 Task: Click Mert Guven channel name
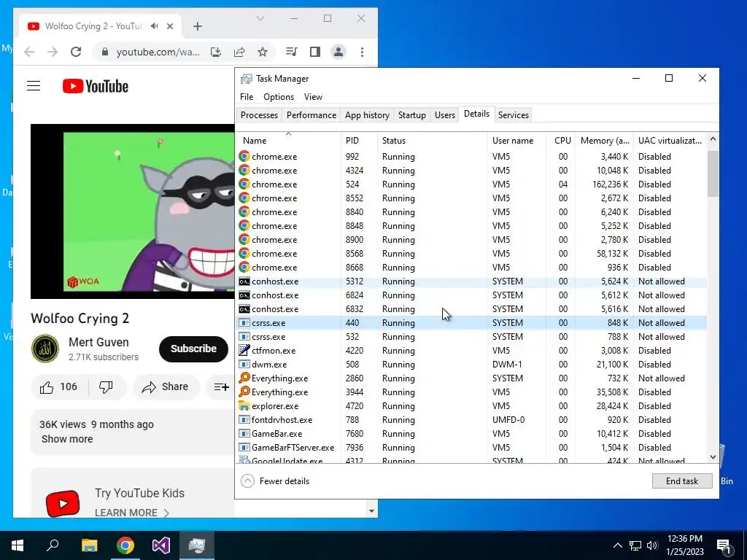[98, 342]
